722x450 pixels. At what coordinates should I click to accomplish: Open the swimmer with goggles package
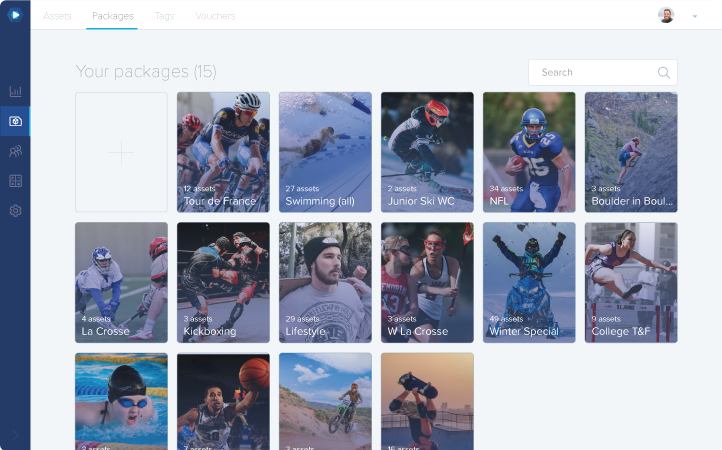pyautogui.click(x=121, y=401)
